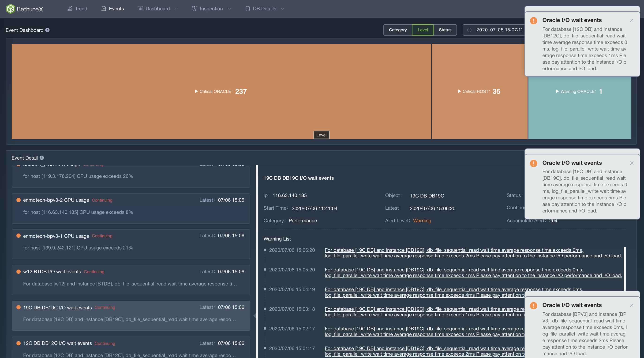The image size is (644, 358).
Task: Close the 12C DB I/O wait notification
Action: tap(632, 20)
